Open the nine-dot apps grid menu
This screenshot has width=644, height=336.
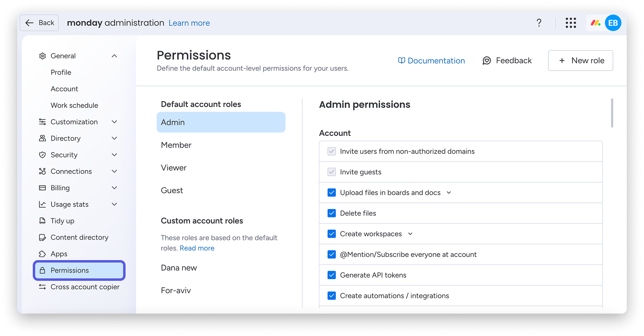(x=571, y=23)
